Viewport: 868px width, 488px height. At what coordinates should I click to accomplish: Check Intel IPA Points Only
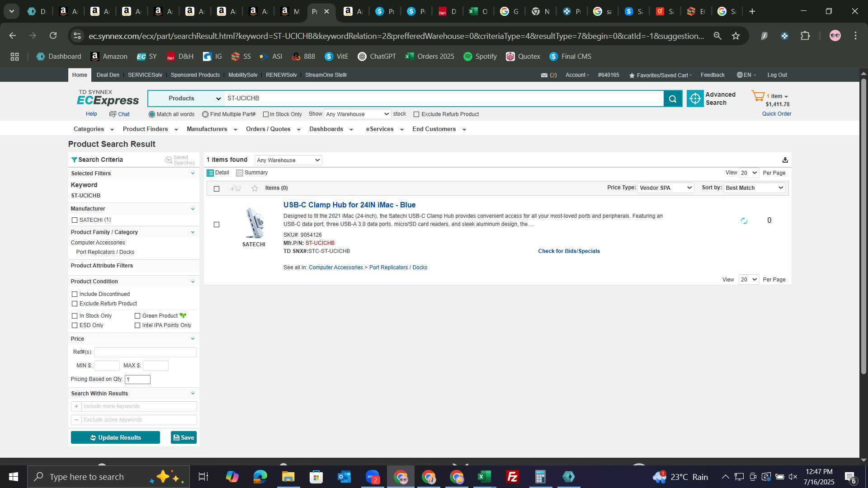pos(137,325)
